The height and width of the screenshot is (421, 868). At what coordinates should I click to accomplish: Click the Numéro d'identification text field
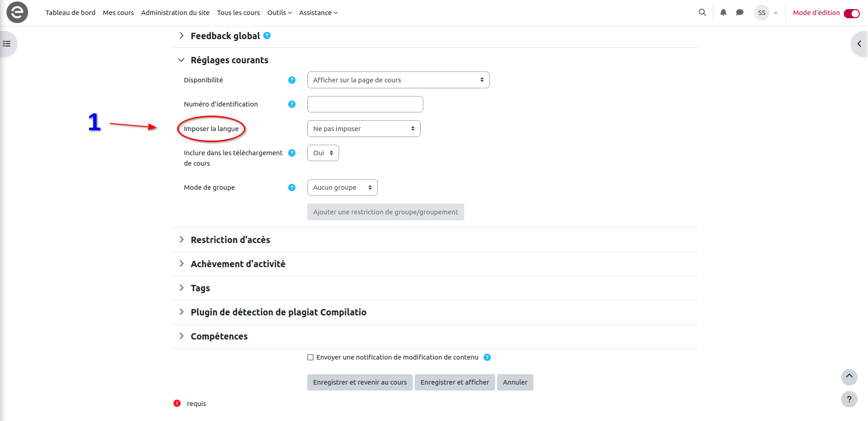pos(365,104)
